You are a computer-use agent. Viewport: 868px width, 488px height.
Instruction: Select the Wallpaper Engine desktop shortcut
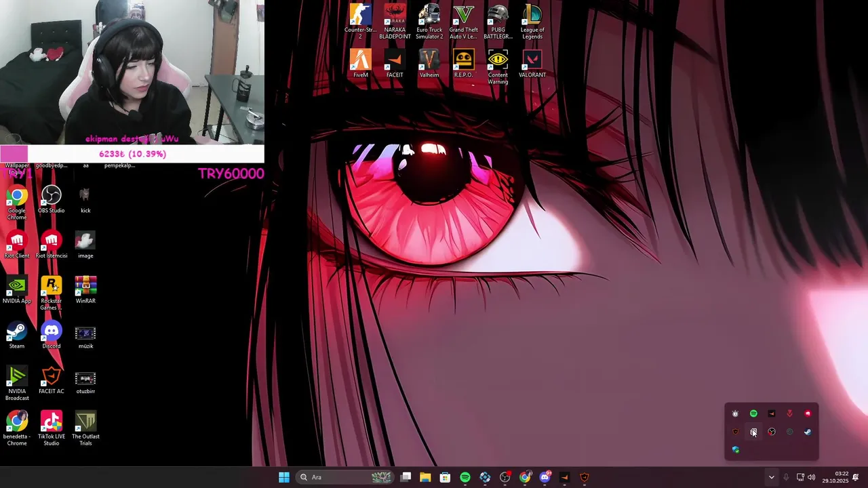(17, 168)
